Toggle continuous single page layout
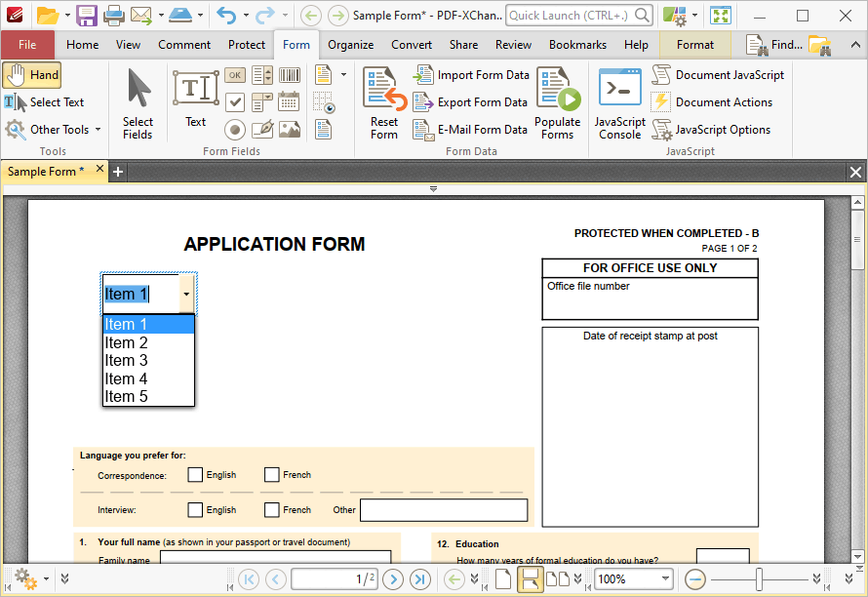The image size is (868, 597). (x=530, y=579)
